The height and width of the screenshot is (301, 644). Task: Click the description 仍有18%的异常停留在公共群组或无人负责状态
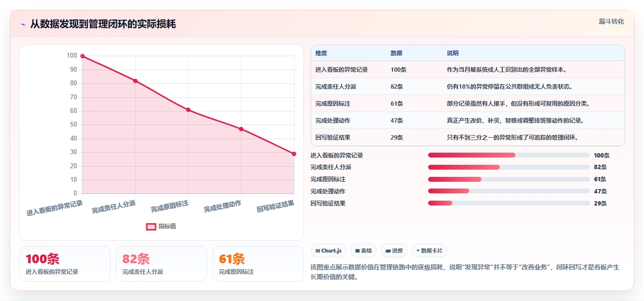click(510, 87)
